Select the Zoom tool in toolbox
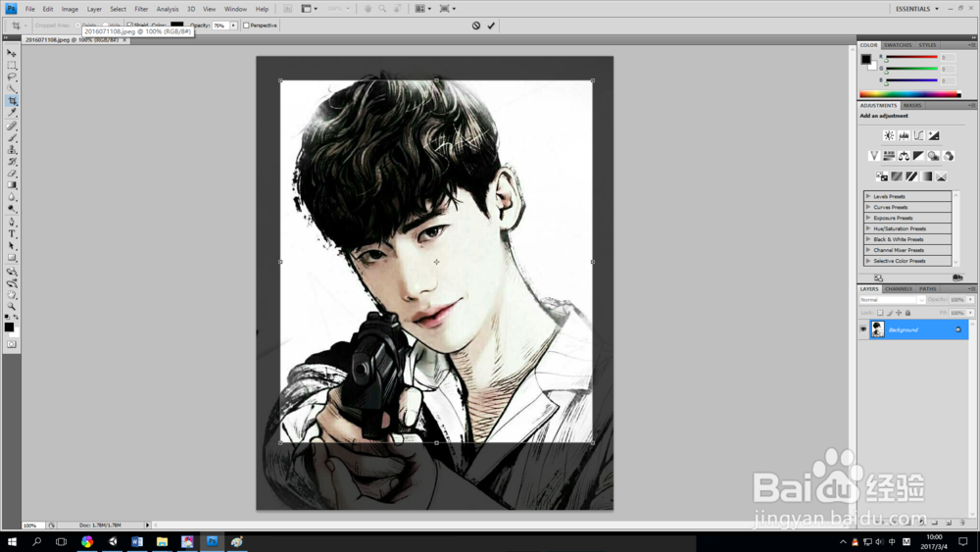Image resolution: width=980 pixels, height=552 pixels. [x=11, y=306]
